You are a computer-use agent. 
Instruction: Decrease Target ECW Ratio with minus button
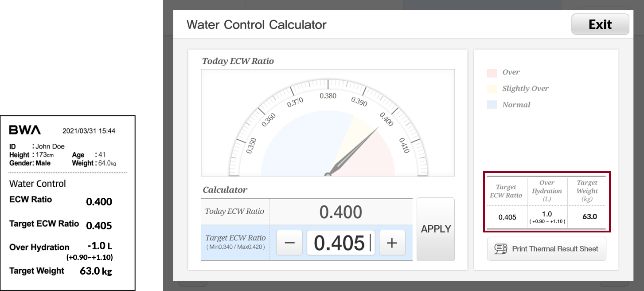pyautogui.click(x=289, y=243)
